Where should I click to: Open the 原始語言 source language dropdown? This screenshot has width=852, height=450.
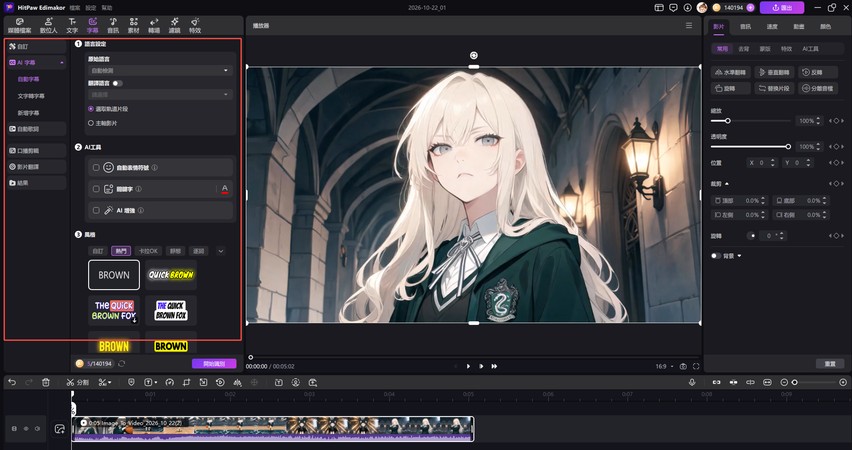pos(160,70)
